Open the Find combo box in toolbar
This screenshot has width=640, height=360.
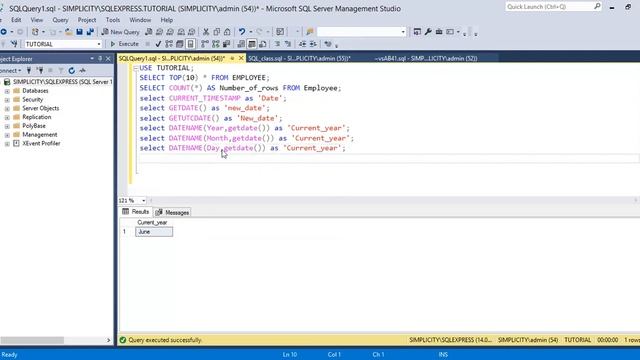362,31
